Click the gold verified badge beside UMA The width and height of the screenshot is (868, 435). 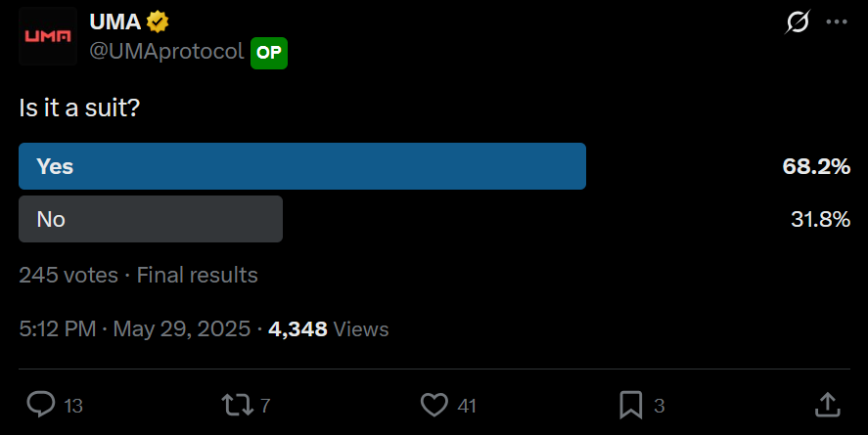157,22
